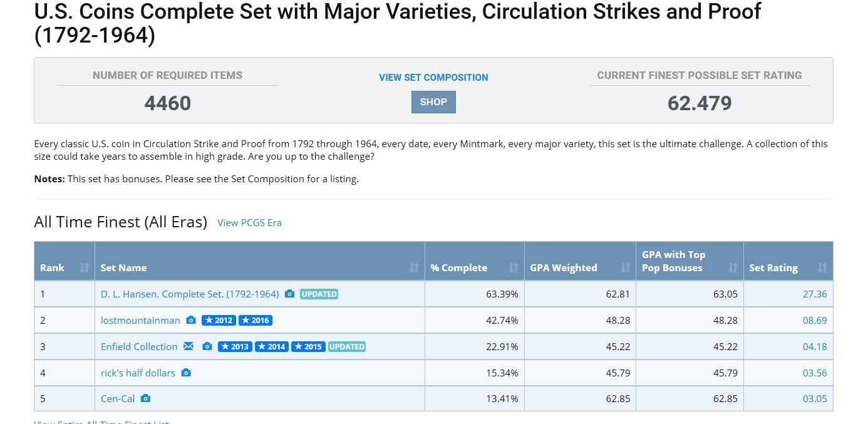868x424 pixels.
Task: Sort table by Set Name arrows
Action: [x=414, y=267]
